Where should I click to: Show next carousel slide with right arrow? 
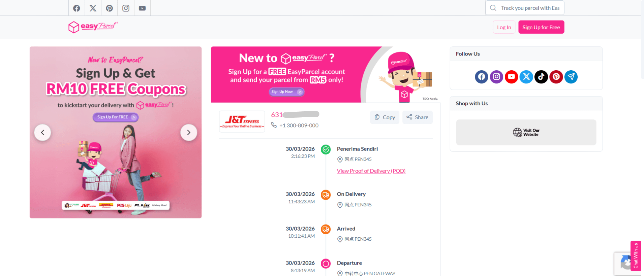[189, 133]
